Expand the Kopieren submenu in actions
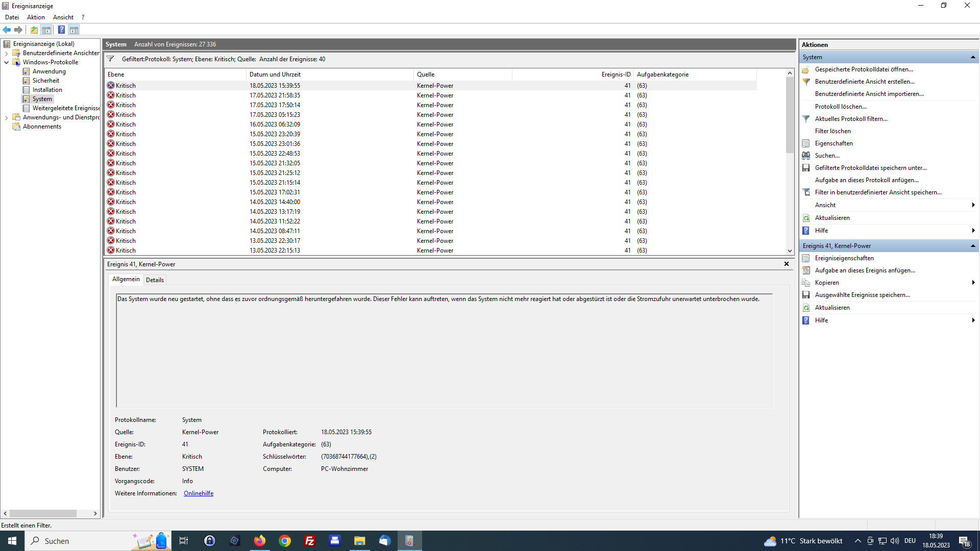Image resolution: width=980 pixels, height=551 pixels. point(973,283)
